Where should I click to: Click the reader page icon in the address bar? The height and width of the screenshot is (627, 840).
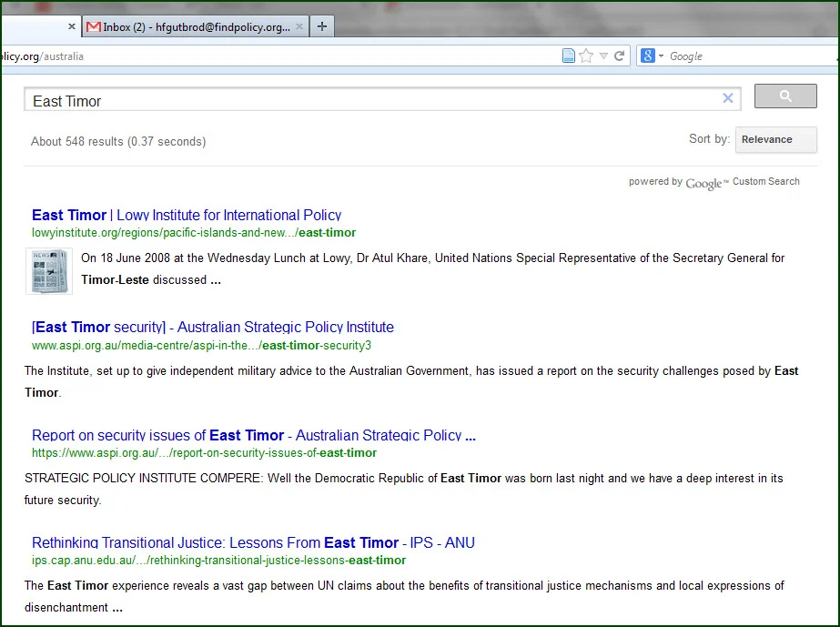tap(569, 56)
